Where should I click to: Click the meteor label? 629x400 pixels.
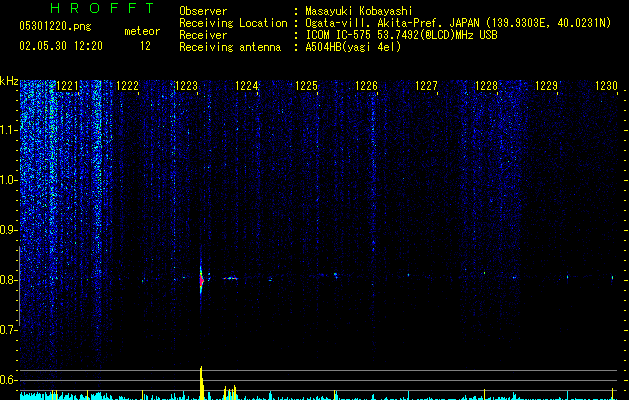pyautogui.click(x=142, y=31)
